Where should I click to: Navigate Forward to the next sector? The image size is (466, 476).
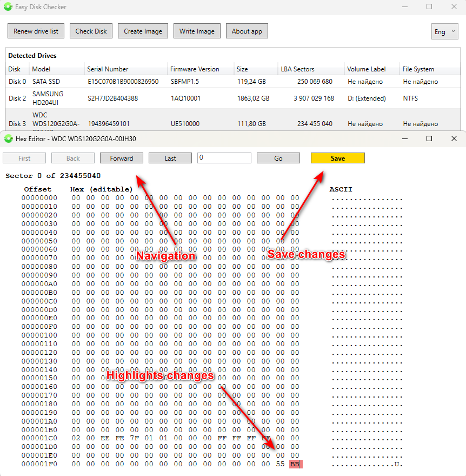coord(121,158)
